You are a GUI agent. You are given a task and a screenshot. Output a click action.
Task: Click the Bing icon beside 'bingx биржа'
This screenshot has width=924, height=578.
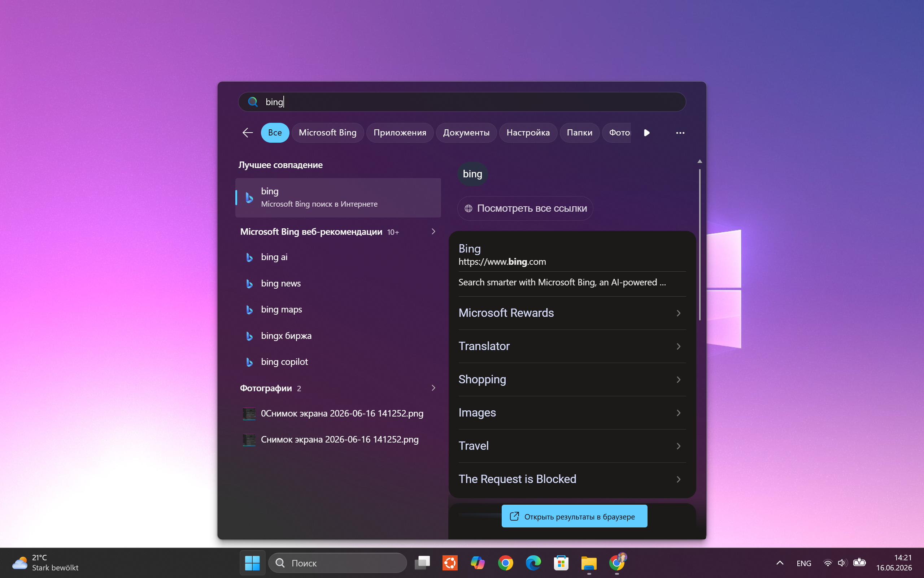(249, 336)
